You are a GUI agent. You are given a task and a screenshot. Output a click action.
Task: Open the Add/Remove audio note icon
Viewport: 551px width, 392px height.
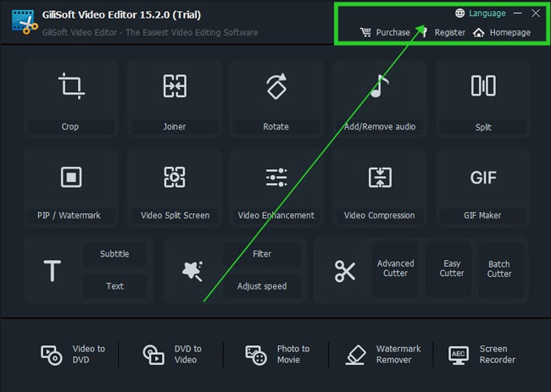380,86
